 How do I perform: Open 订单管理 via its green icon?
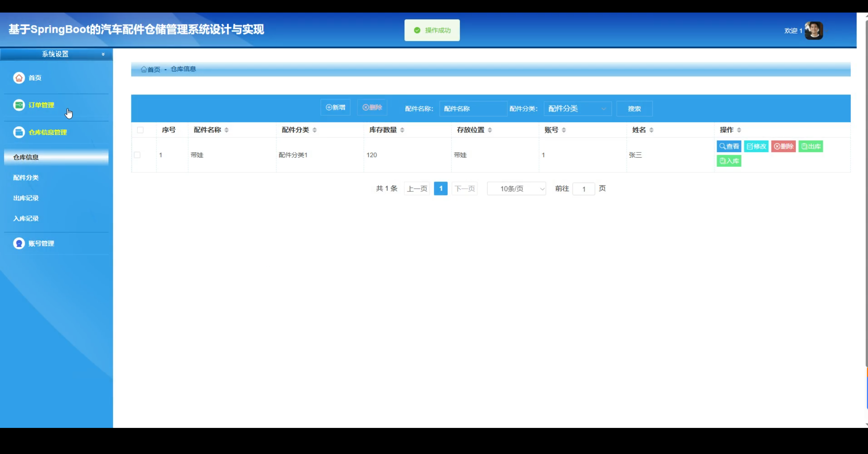click(19, 105)
